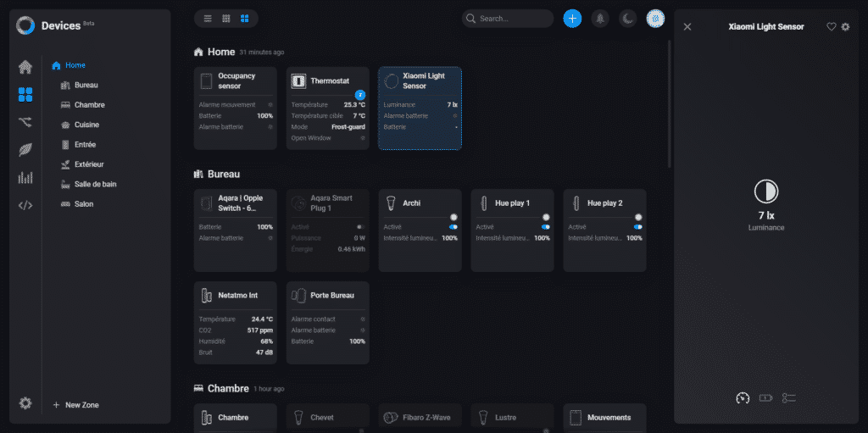Turn off Hue play 1 Activé switch
Screen dimensions: 868x433
click(x=546, y=227)
